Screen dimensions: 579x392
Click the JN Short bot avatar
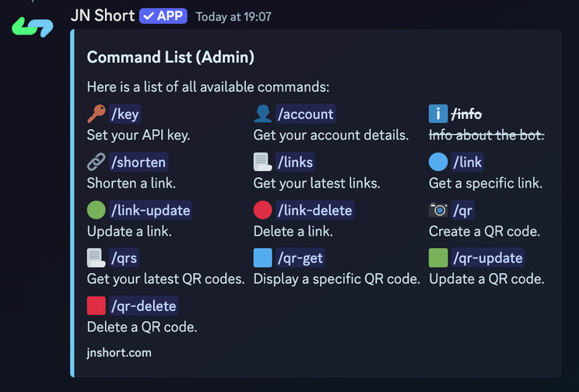click(x=32, y=25)
